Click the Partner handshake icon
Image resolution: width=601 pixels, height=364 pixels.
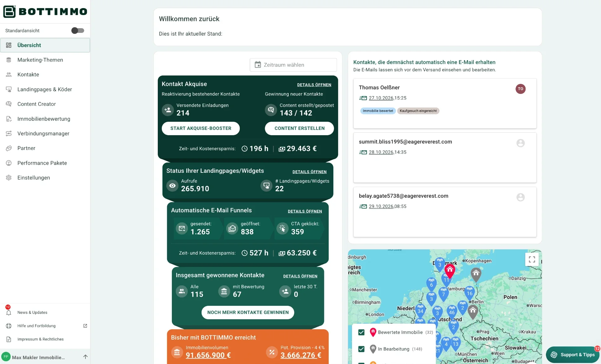[9, 148]
